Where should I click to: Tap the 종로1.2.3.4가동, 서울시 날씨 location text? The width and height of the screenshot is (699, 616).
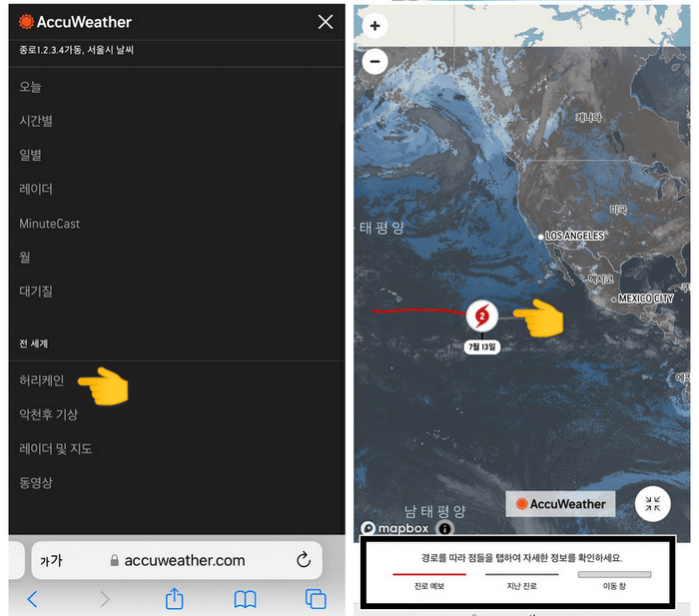76,50
